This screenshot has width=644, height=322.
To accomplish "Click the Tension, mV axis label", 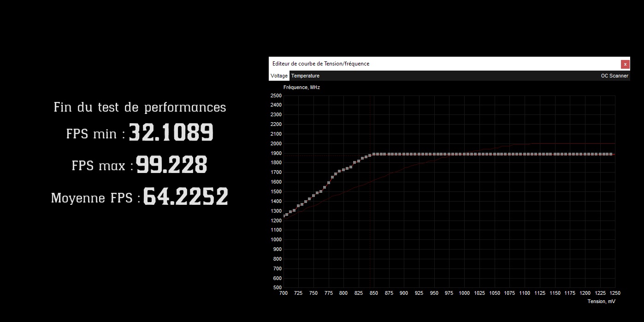I will 601,302.
